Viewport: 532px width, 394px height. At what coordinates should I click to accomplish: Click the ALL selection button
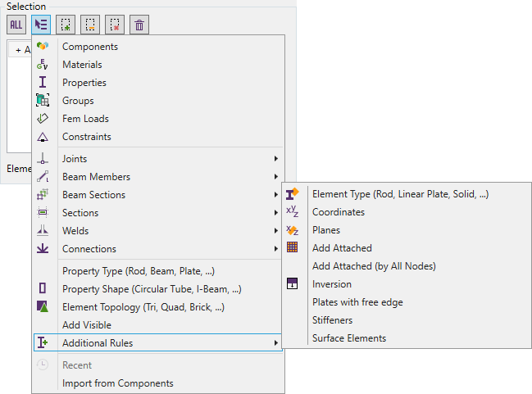coord(16,25)
